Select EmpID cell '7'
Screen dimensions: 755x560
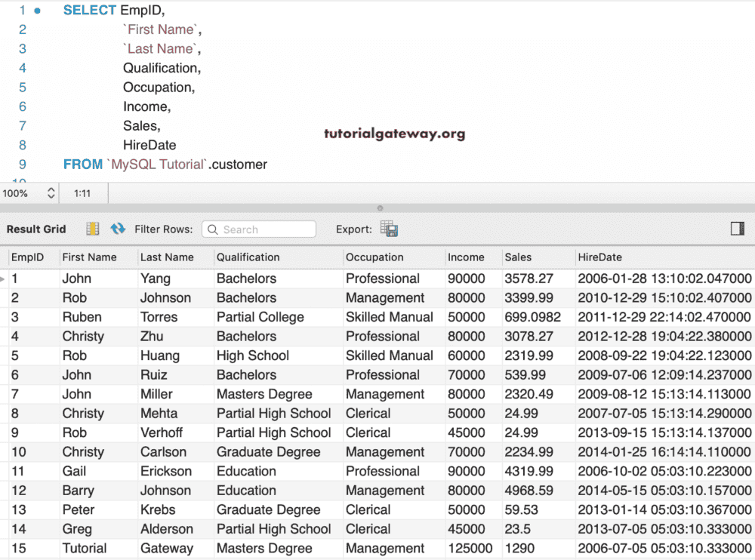coord(15,394)
